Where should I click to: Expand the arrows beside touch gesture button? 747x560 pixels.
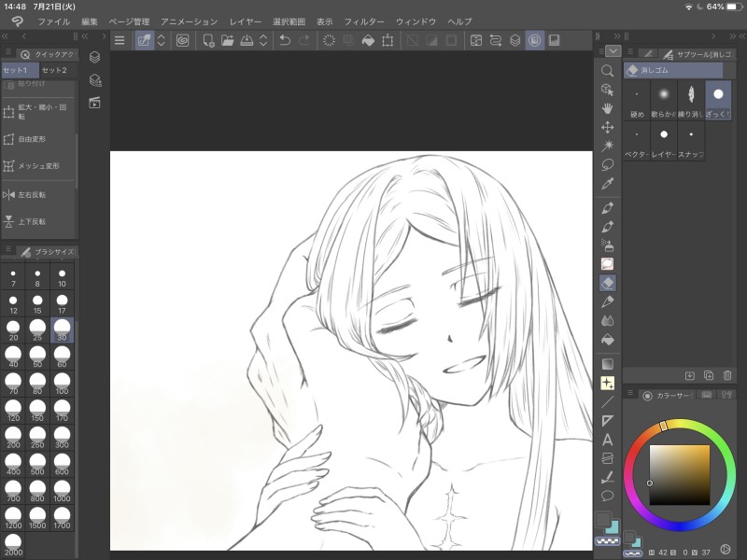click(161, 40)
